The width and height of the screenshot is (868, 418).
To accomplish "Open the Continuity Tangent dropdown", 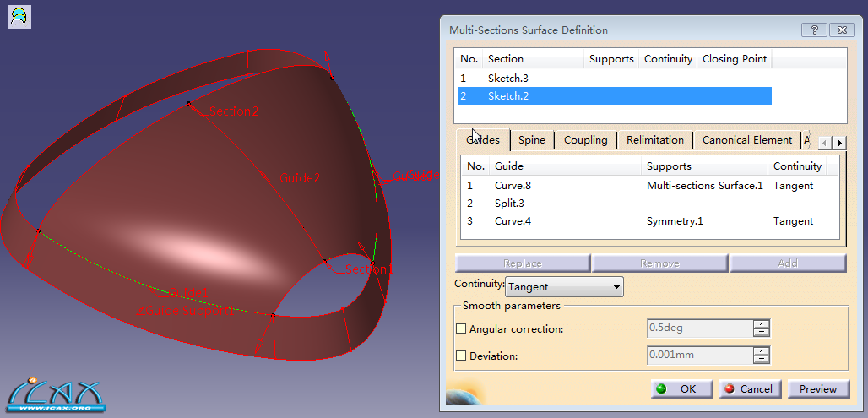I will pyautogui.click(x=564, y=287).
